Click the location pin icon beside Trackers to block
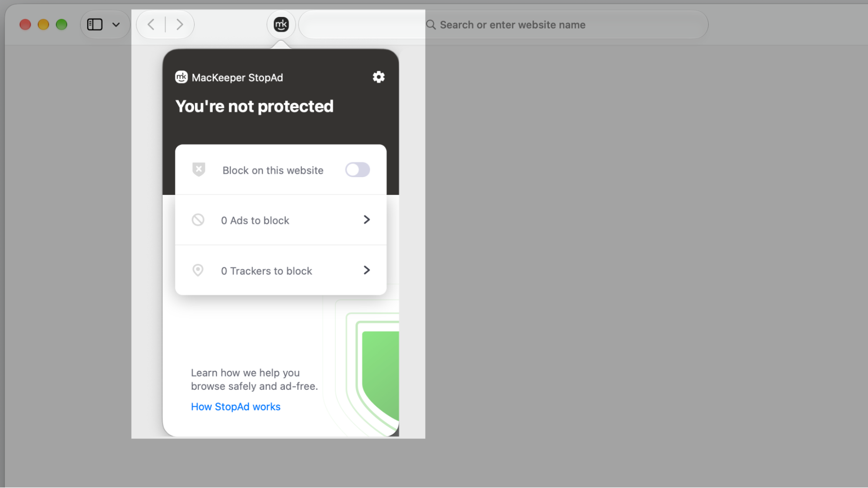868x488 pixels. [198, 270]
